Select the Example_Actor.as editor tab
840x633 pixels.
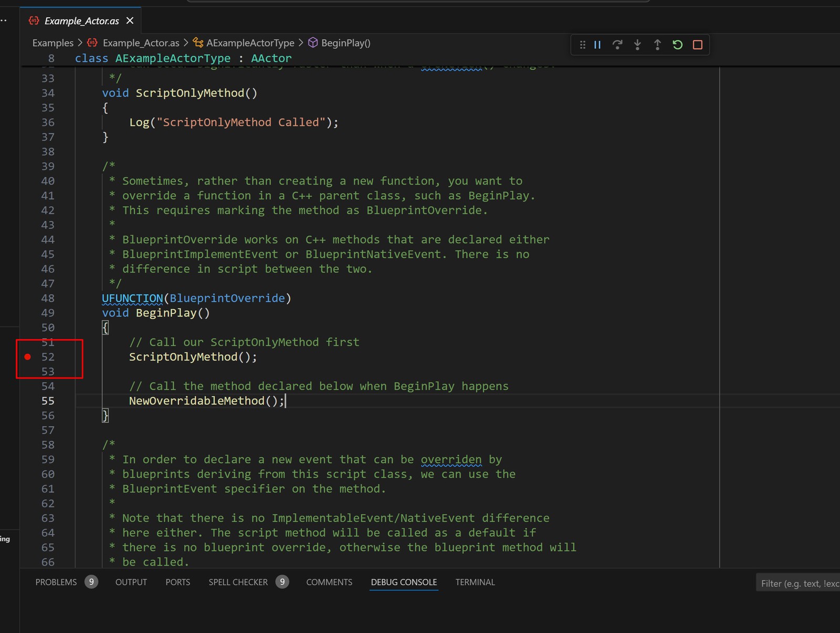click(x=81, y=21)
